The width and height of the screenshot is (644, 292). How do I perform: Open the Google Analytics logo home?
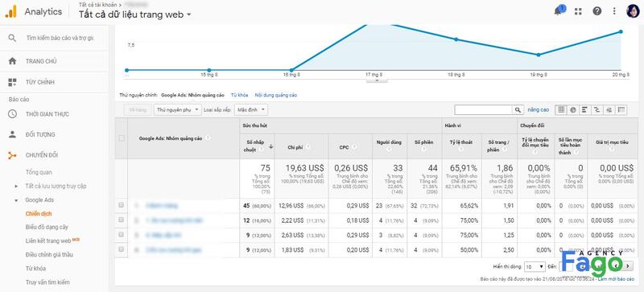(x=10, y=11)
